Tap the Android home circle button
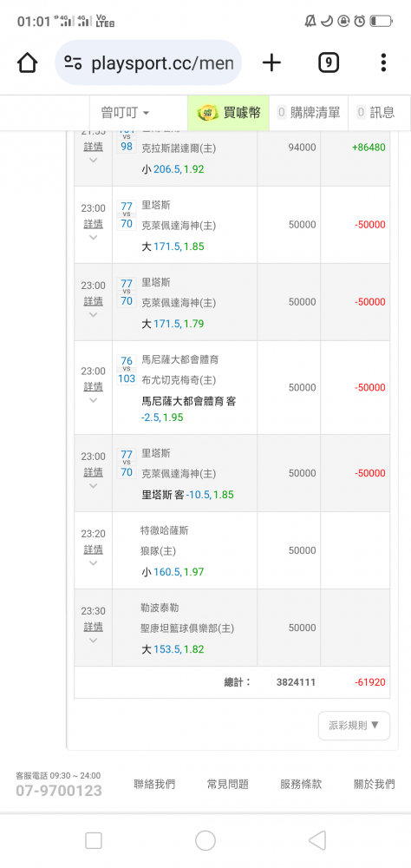Image resolution: width=411 pixels, height=868 pixels. click(x=205, y=840)
